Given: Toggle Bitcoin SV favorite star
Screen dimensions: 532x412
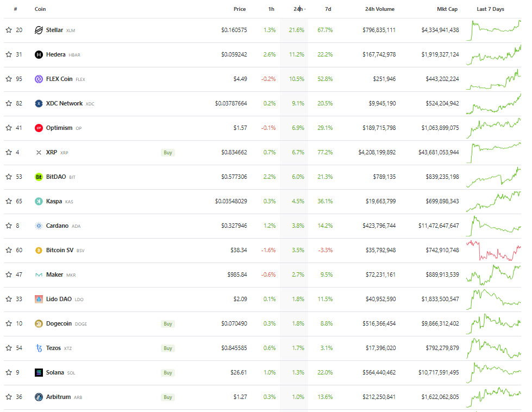Looking at the screenshot, I should [x=9, y=250].
